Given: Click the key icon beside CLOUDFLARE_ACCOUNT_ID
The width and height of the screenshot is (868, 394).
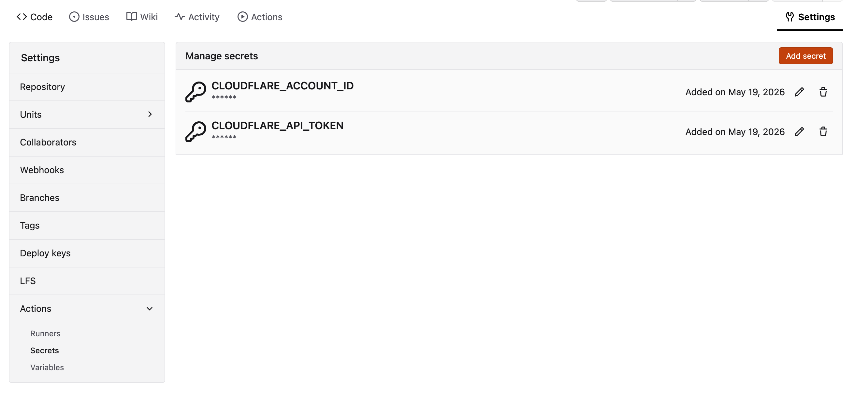Looking at the screenshot, I should coord(196,92).
